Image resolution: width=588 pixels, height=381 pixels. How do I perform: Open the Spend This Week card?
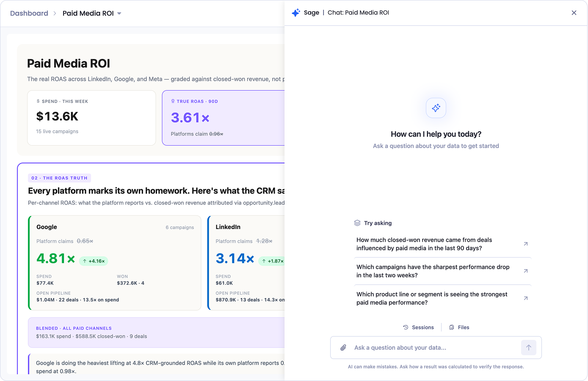click(x=91, y=118)
